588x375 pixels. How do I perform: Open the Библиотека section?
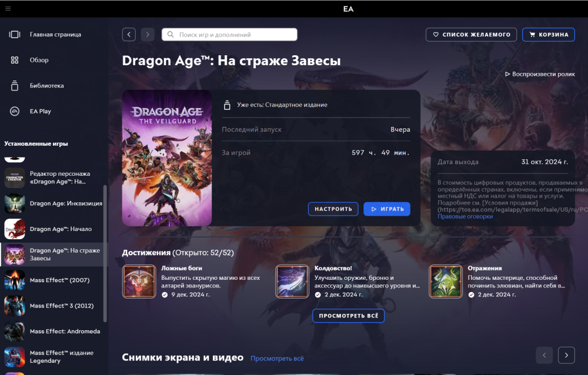pyautogui.click(x=46, y=86)
